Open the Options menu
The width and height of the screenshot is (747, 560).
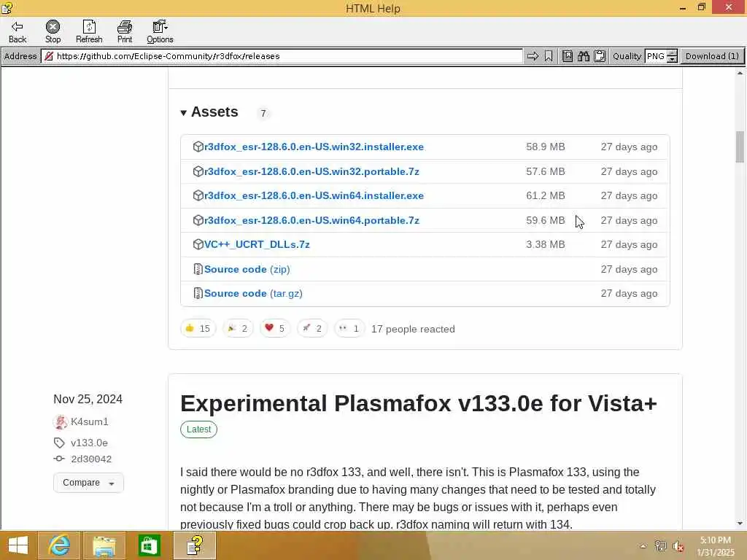[160, 32]
